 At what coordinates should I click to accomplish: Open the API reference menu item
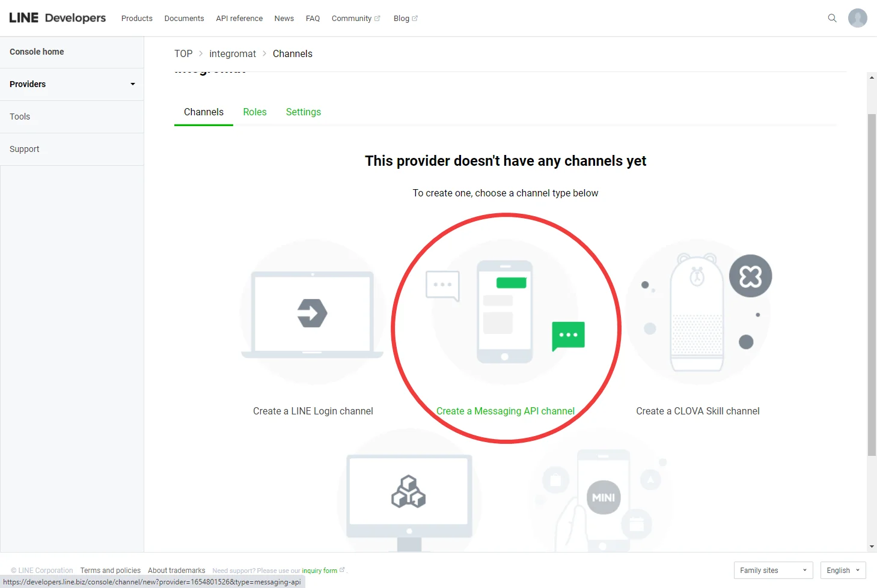(239, 19)
